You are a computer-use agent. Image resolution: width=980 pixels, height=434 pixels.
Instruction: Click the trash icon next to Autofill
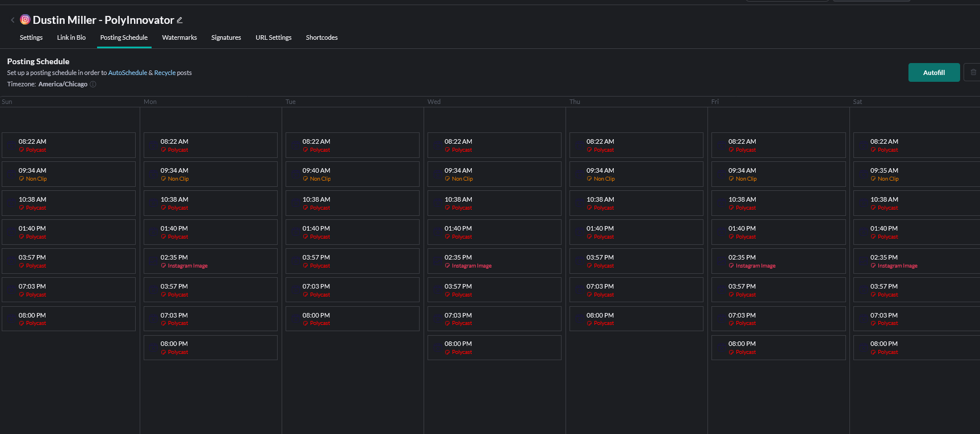pos(973,72)
